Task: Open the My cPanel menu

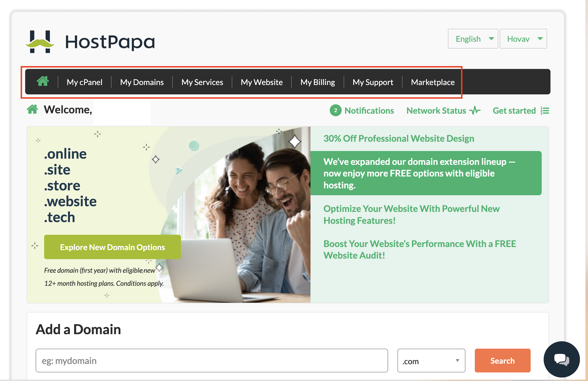Action: coord(84,82)
